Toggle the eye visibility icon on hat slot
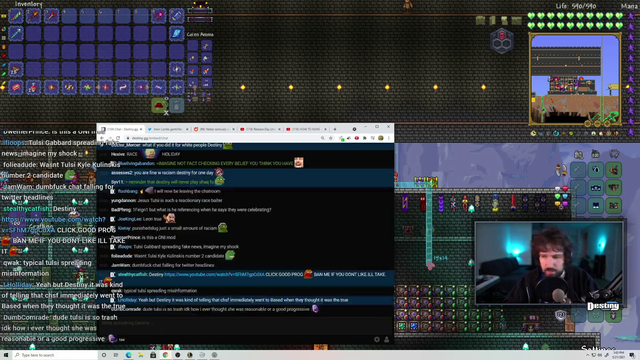Image resolution: width=640 pixels, height=360 pixels. pyautogui.click(x=166, y=98)
